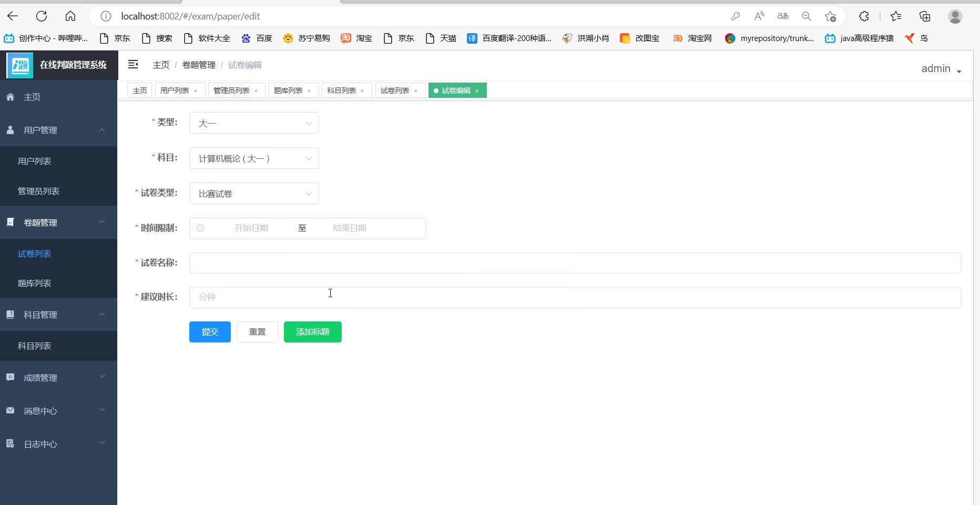Focus the 试卷名称 input field
This screenshot has height=505, width=980.
click(575, 263)
